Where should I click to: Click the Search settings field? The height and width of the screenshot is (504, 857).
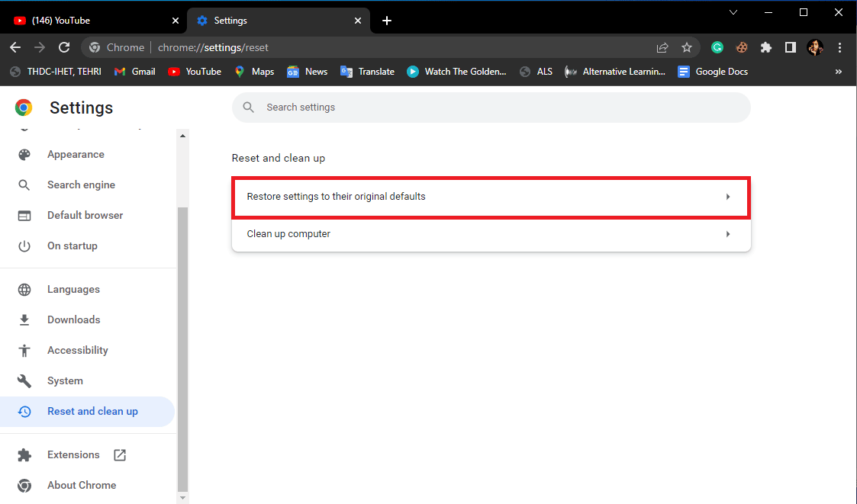pos(491,108)
